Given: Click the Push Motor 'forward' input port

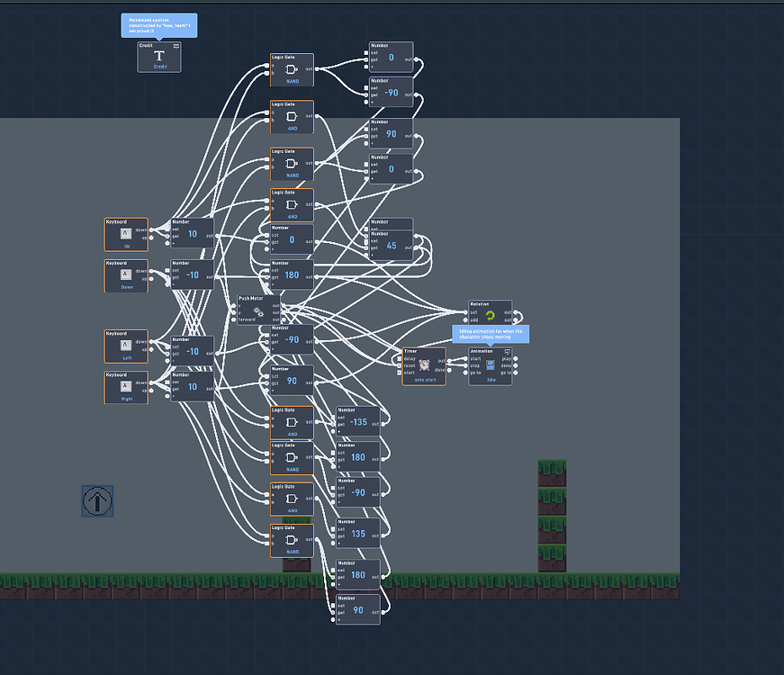Looking at the screenshot, I should pos(234,319).
